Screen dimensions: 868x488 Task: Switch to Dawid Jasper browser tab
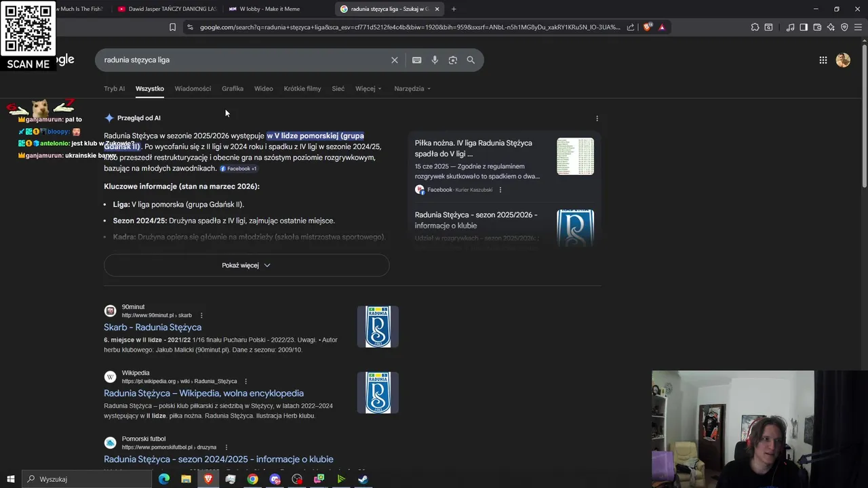pyautogui.click(x=166, y=9)
